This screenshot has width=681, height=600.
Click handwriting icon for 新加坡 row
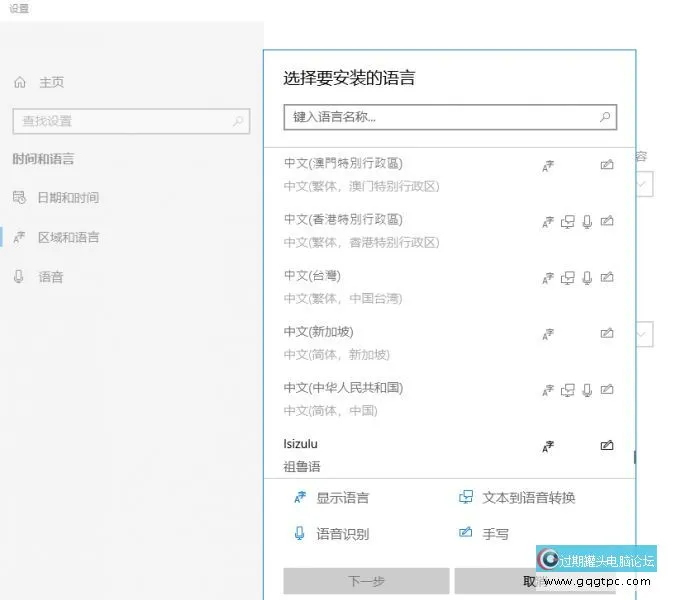tap(607, 333)
